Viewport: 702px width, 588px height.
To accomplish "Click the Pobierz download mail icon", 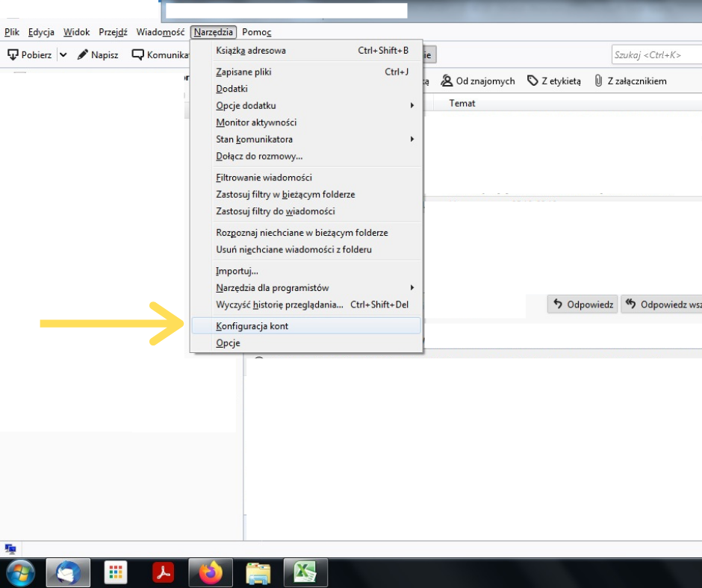I will tap(13, 54).
